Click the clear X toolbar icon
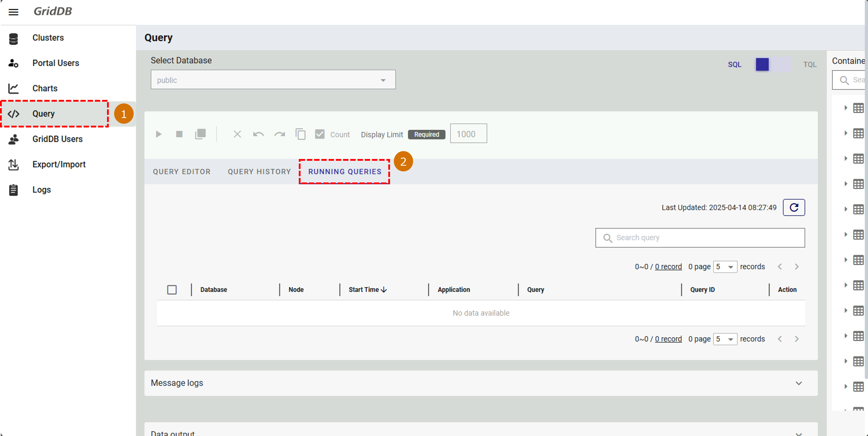The image size is (868, 436). tap(237, 134)
